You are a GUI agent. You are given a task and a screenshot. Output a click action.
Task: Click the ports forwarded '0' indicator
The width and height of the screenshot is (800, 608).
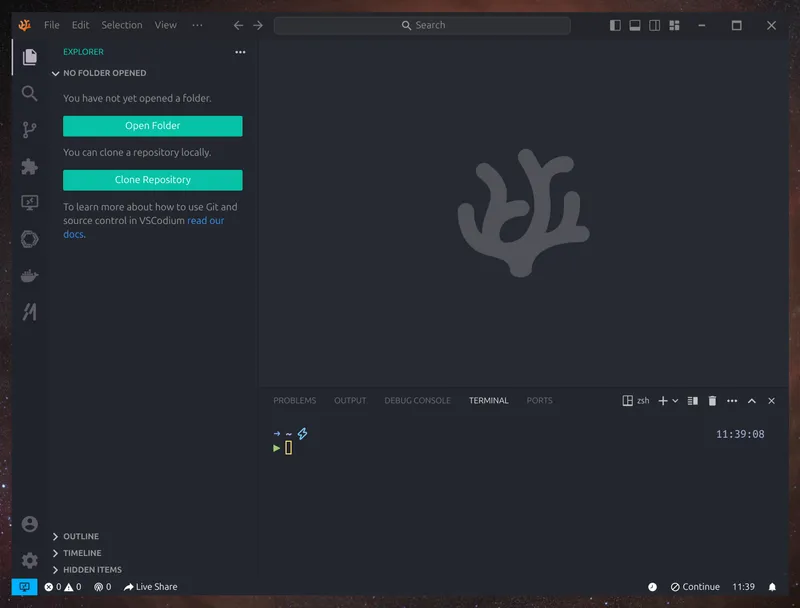(103, 587)
